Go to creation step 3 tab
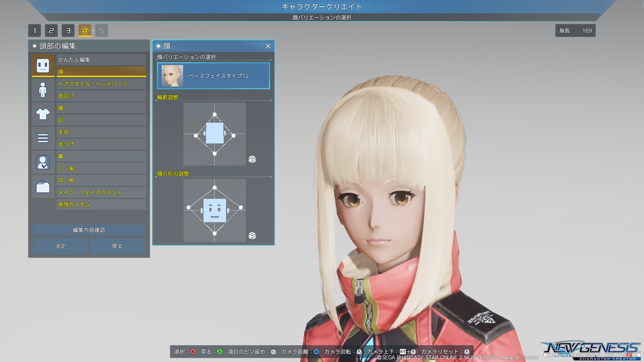 pos(68,31)
